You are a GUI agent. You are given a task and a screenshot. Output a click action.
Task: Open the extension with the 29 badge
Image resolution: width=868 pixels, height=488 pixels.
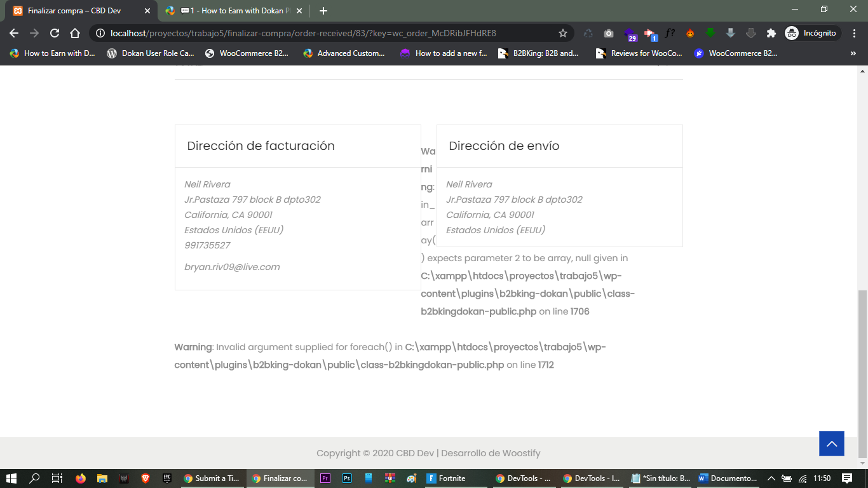[x=629, y=34]
